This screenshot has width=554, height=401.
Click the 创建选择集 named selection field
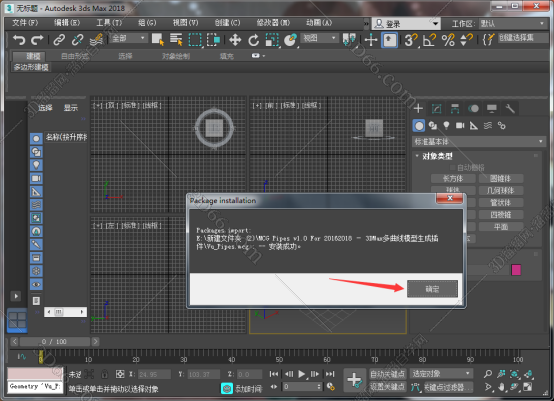click(524, 38)
